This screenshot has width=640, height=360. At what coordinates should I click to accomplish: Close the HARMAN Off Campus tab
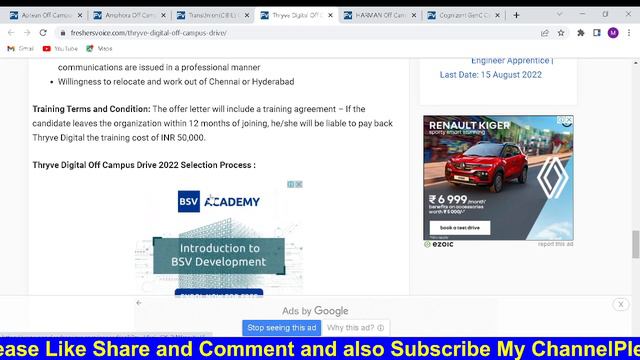(x=414, y=15)
